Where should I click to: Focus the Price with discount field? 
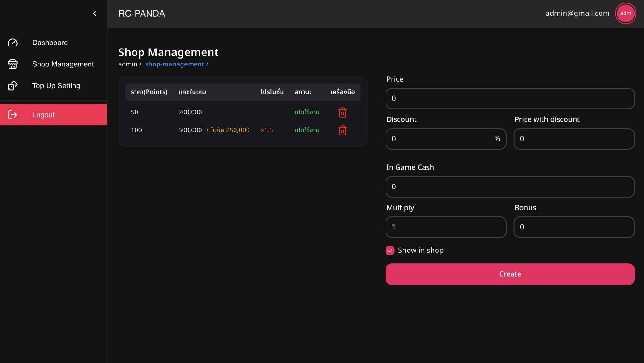coord(574,139)
